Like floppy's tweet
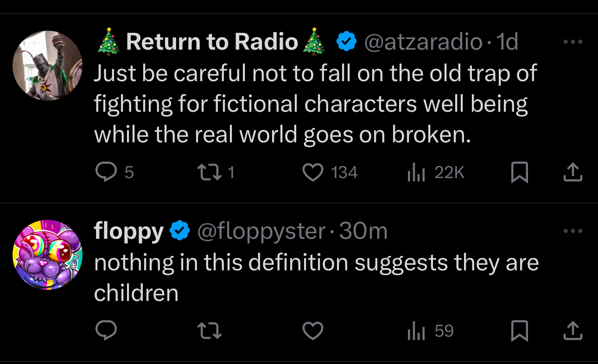Image resolution: width=598 pixels, height=364 pixels. pyautogui.click(x=313, y=331)
